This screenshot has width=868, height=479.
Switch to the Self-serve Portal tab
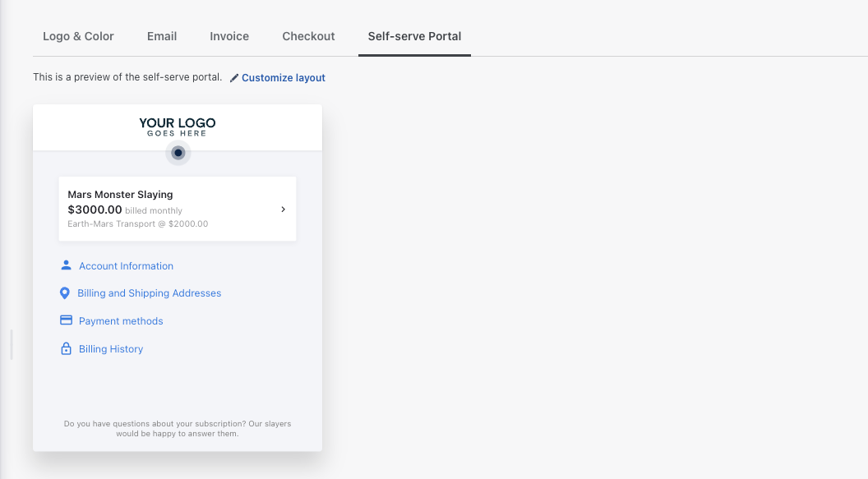click(x=414, y=36)
